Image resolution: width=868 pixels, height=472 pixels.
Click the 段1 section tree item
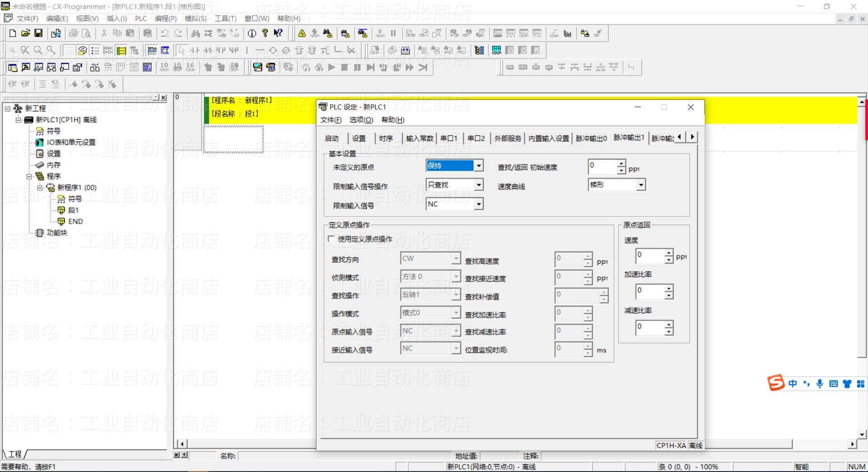74,210
